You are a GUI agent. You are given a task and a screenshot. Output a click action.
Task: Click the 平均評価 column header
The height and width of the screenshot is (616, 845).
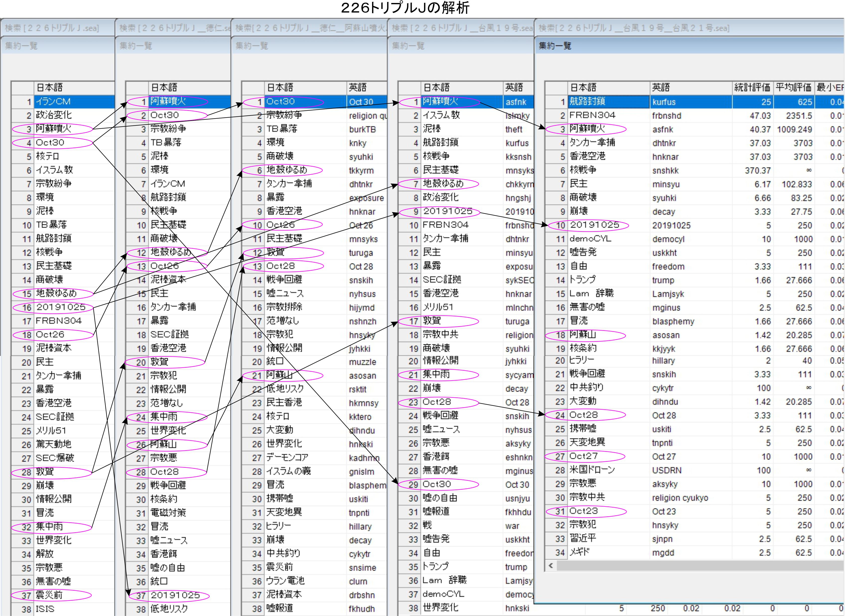click(x=793, y=88)
